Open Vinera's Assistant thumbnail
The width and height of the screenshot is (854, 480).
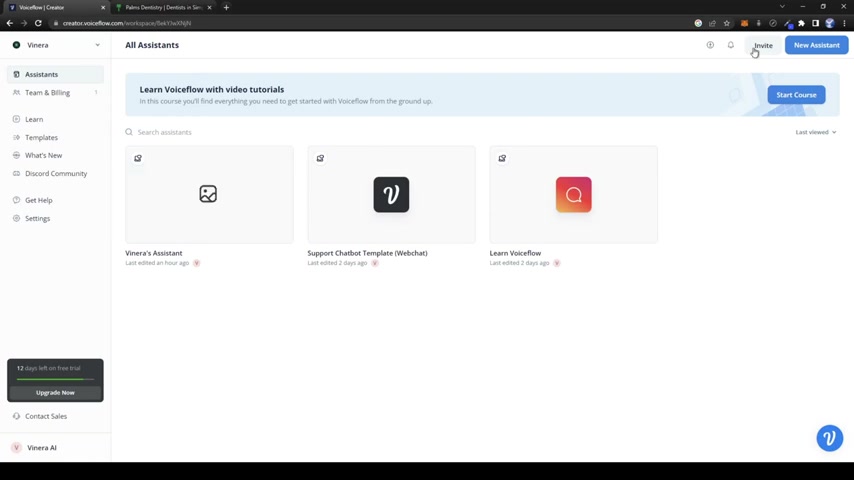coord(209,195)
